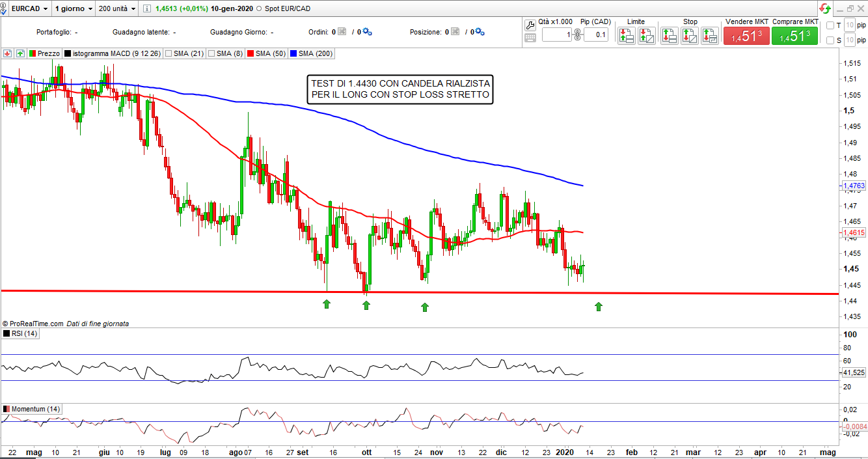Screen dimensions: 868x459
Task: Click the info icon beside price 1,4513
Action: coord(146,9)
